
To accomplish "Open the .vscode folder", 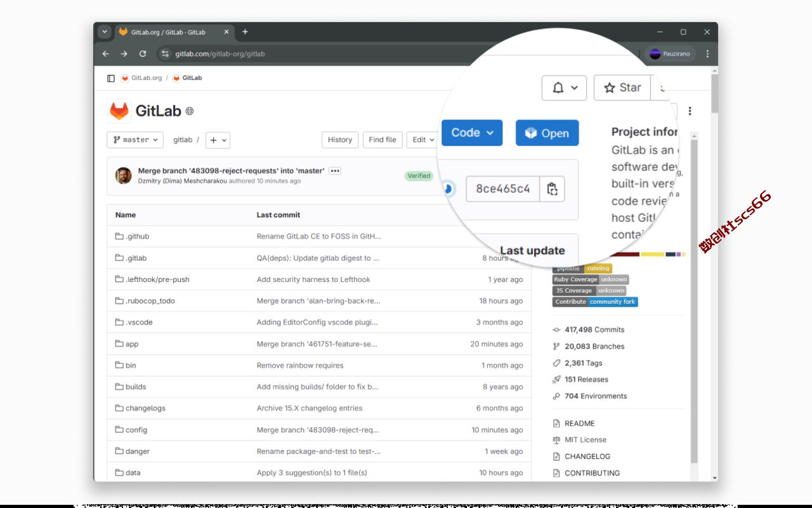I will (x=139, y=323).
